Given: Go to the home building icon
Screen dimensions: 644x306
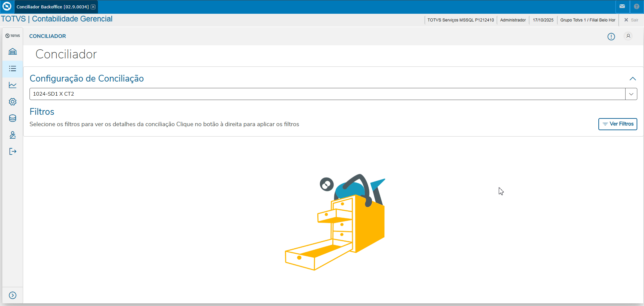Looking at the screenshot, I should coord(13,52).
